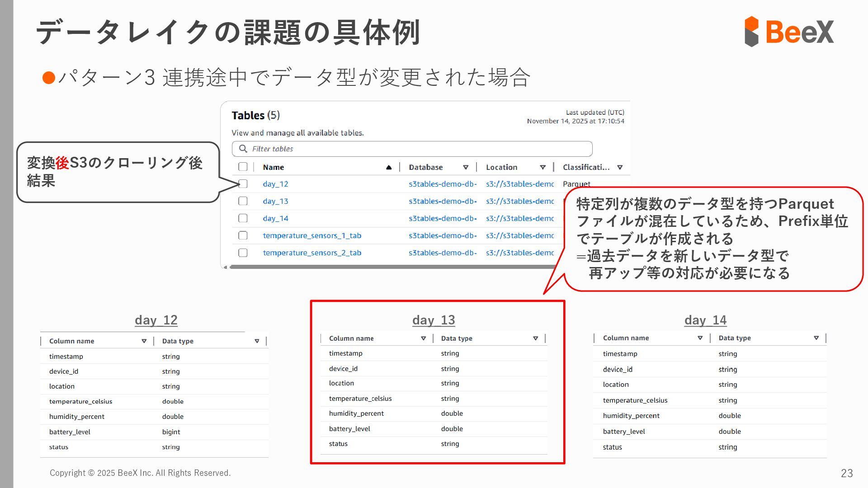Sort day_12 table by Column name arrow

tap(144, 341)
